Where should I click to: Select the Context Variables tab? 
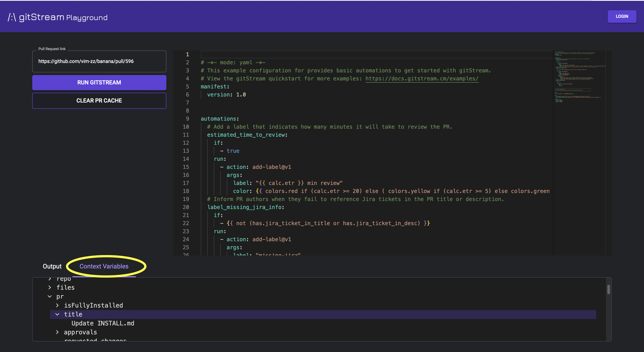click(104, 266)
